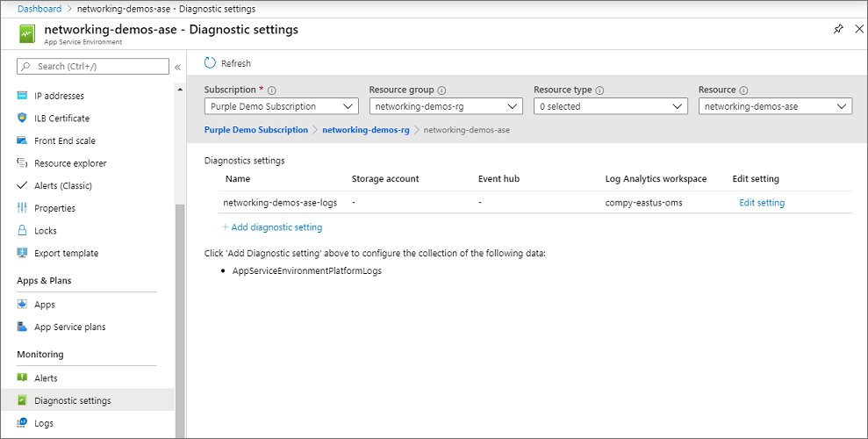Open the Resource type dropdown
868x439 pixels.
tap(610, 106)
